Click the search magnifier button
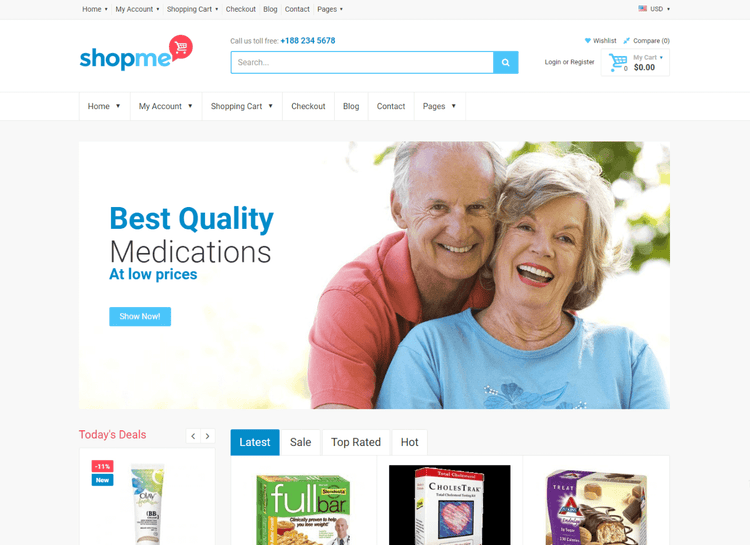Screen dimensions: 750x545 pos(506,62)
